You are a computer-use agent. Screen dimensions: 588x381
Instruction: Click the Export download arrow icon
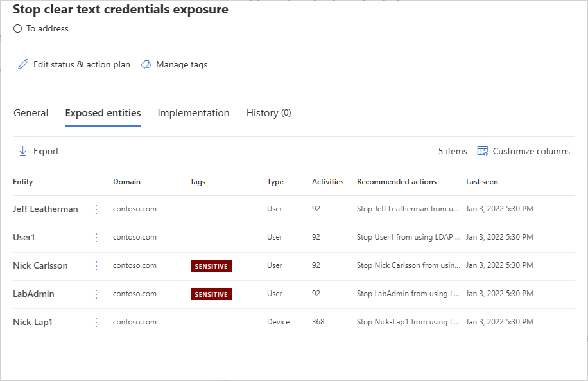(x=22, y=151)
